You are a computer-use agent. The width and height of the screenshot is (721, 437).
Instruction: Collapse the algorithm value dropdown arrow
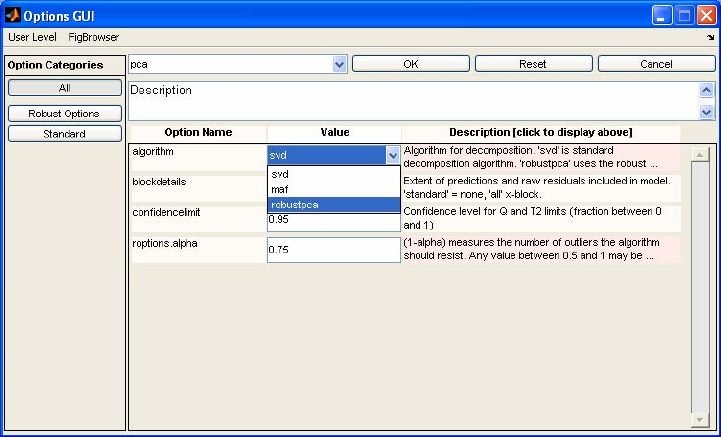tap(393, 155)
